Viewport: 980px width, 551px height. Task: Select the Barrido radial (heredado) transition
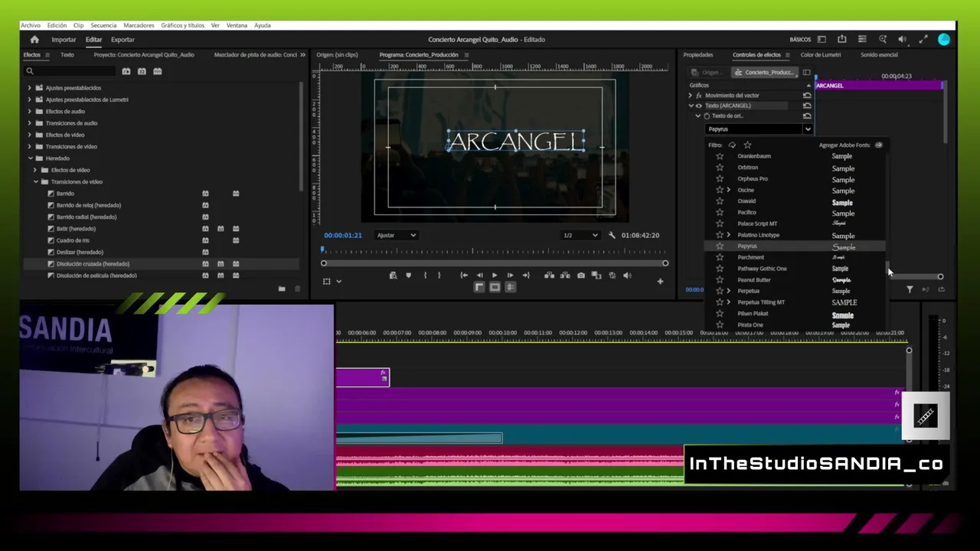pyautogui.click(x=87, y=217)
